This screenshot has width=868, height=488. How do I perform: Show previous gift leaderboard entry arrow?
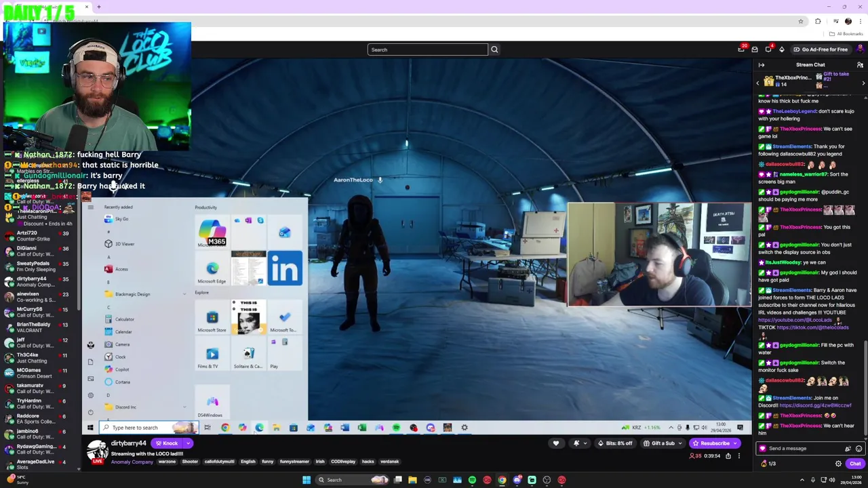tap(758, 83)
